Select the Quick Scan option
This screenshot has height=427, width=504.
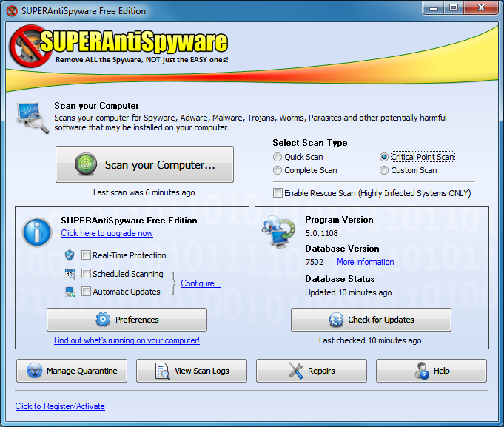click(278, 157)
